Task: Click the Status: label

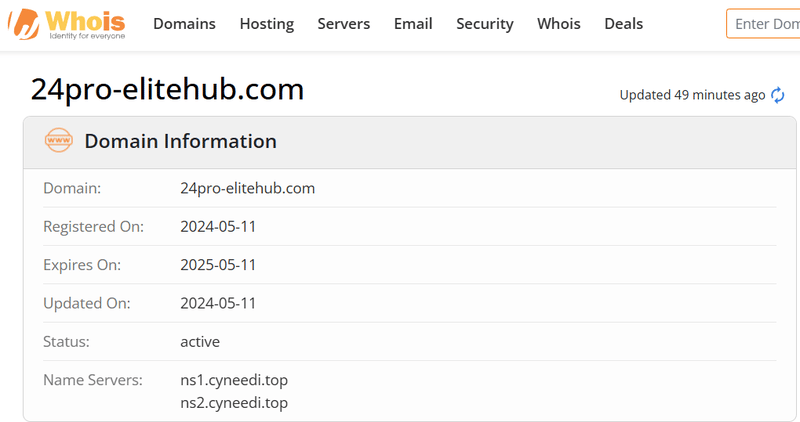Action: tap(66, 341)
